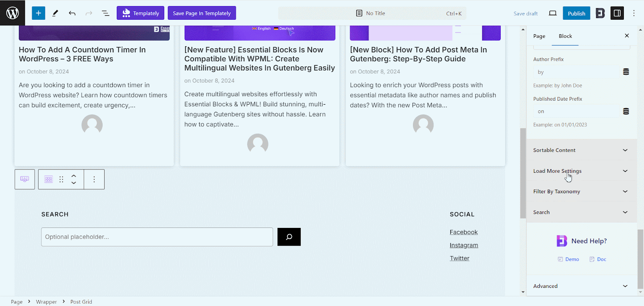Image resolution: width=644 pixels, height=306 pixels.
Task: Select the Post Meta post author avatar
Action: 423,125
